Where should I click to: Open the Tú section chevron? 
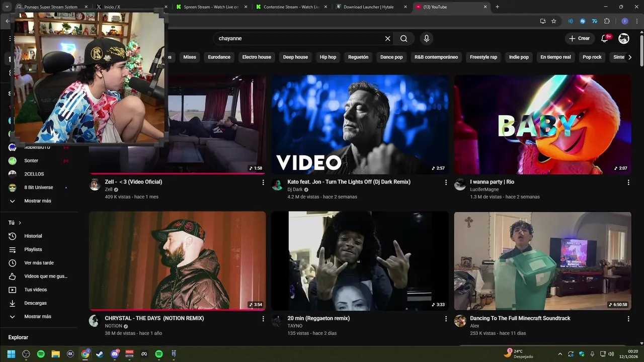click(x=20, y=223)
